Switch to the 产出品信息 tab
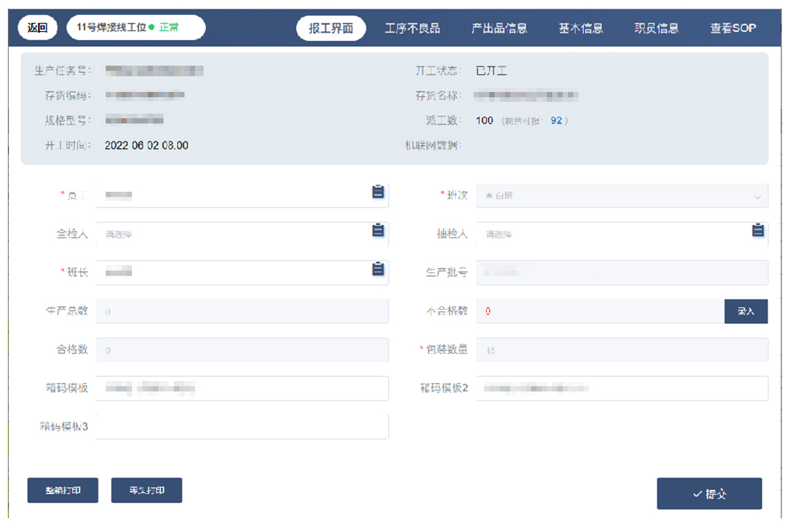This screenshot has height=532, width=788. (500, 28)
